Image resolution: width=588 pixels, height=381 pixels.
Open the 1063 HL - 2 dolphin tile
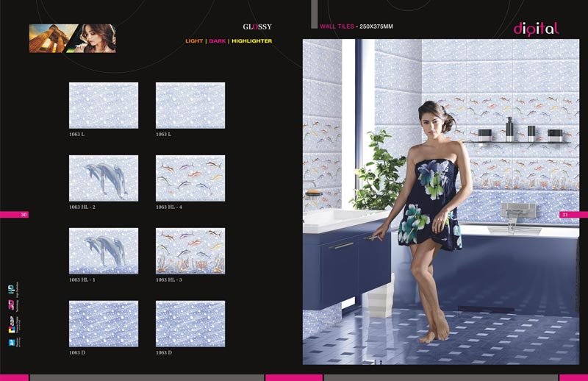point(104,178)
